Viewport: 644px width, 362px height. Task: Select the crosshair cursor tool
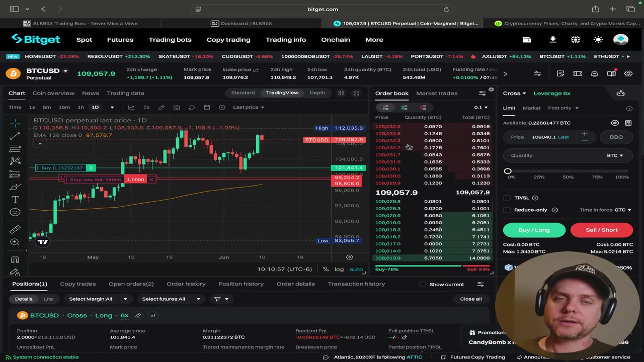pyautogui.click(x=15, y=123)
